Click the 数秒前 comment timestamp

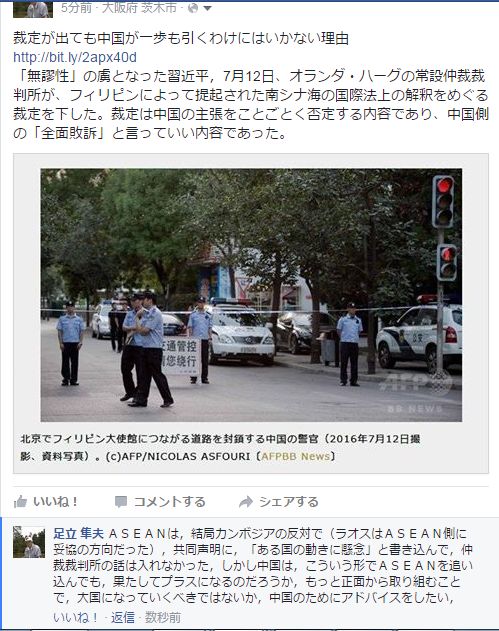(x=163, y=617)
